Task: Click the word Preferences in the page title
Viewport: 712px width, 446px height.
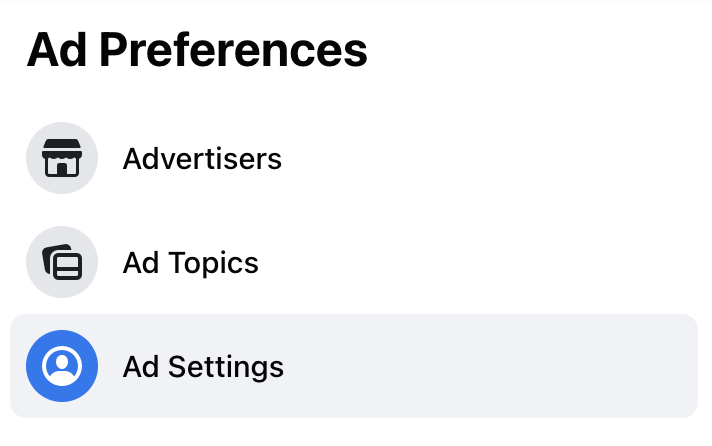Action: (233, 50)
